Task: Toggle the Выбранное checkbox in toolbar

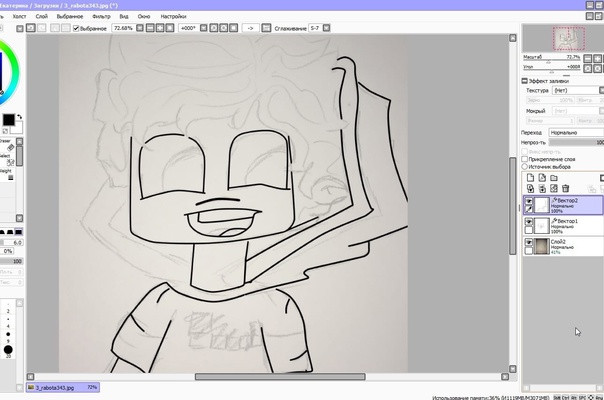Action: click(77, 29)
